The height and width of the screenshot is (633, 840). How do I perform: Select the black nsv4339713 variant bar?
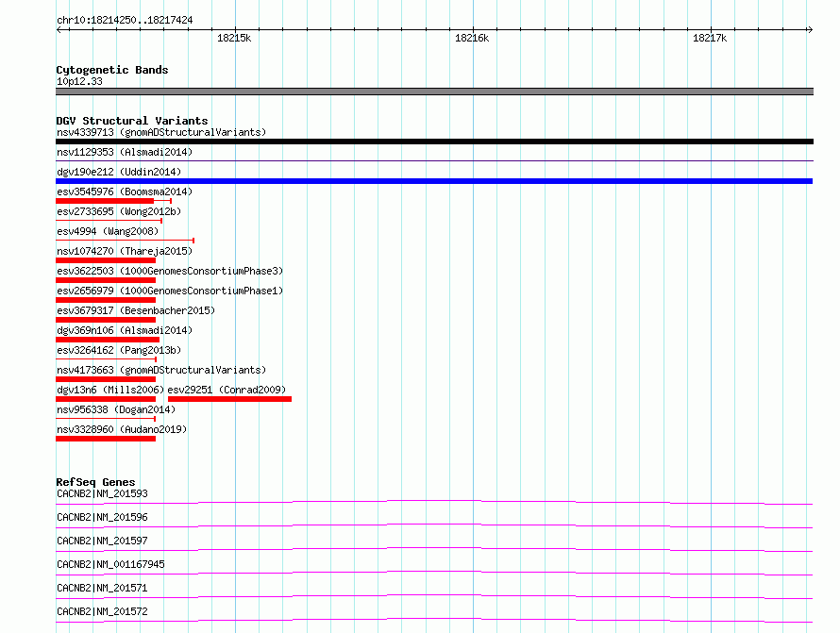[x=434, y=142]
